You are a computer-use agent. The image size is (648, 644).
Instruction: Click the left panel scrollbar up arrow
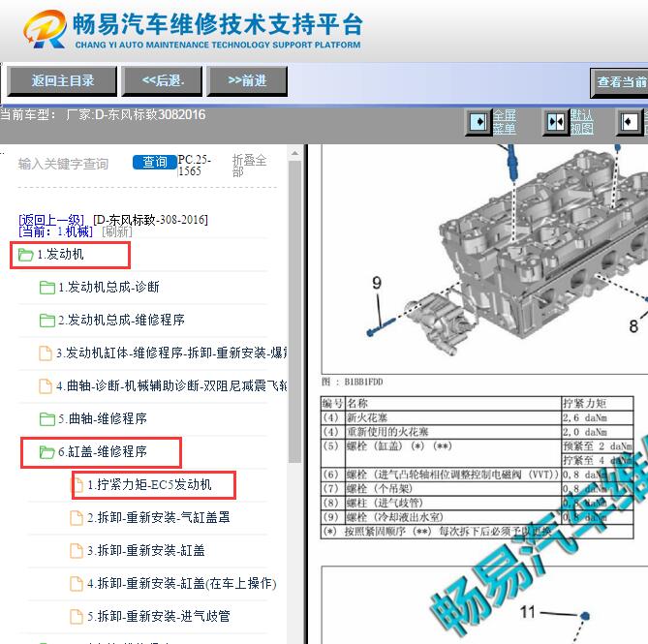click(x=294, y=153)
